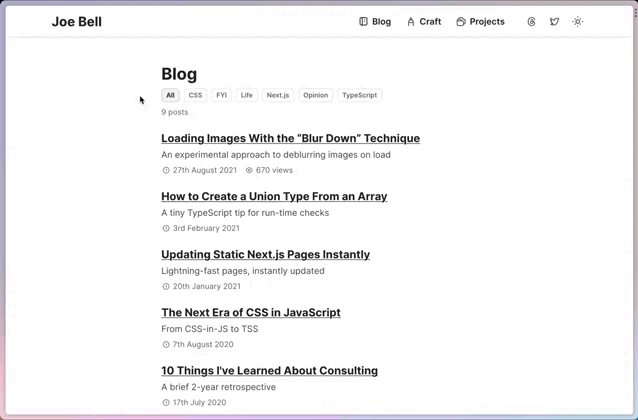Click the clock icon beside 27th August 2021
The height and width of the screenshot is (420, 638).
166,170
